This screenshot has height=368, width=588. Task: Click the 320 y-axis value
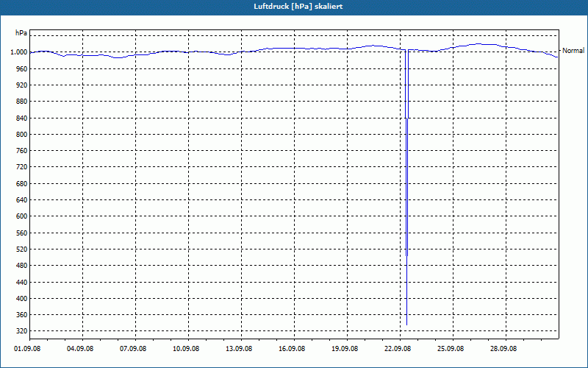tap(22, 331)
